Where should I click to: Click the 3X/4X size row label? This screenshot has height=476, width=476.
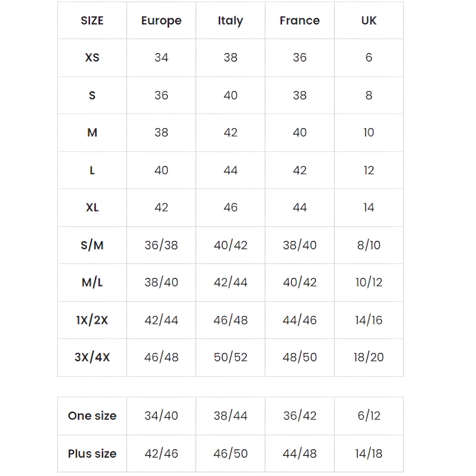point(92,357)
